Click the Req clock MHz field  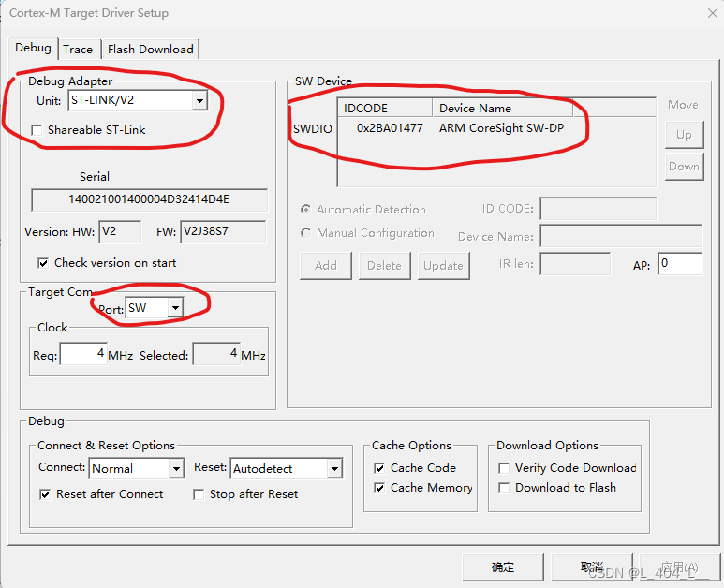[x=83, y=354]
